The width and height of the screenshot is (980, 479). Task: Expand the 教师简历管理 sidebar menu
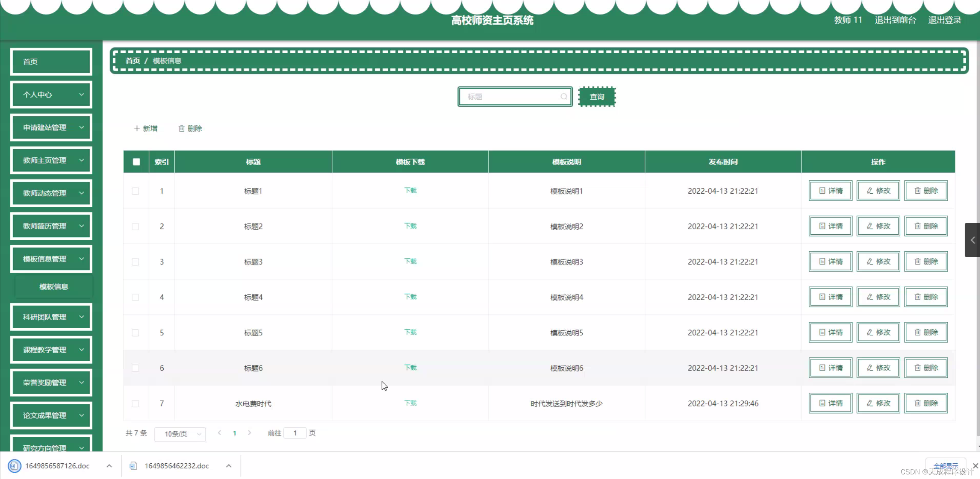tap(51, 226)
